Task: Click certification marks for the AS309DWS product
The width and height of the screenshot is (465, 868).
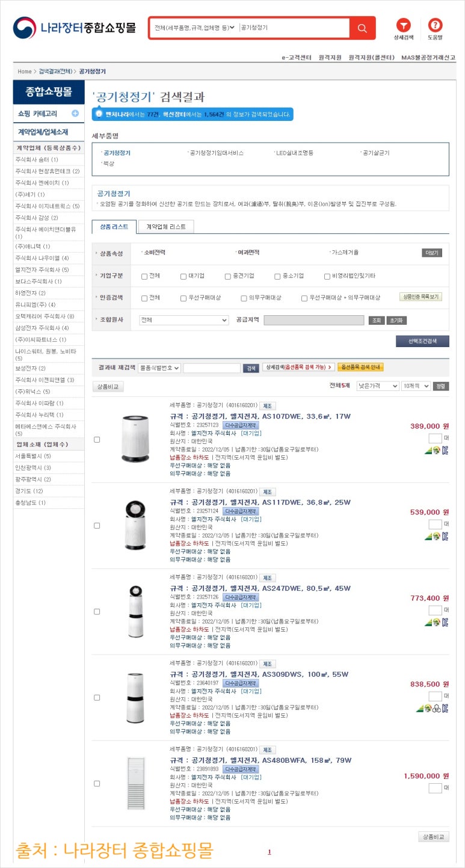Action: coord(433,709)
